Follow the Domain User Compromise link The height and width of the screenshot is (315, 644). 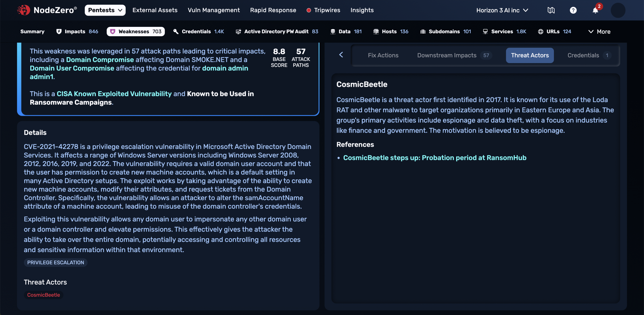coord(72,68)
